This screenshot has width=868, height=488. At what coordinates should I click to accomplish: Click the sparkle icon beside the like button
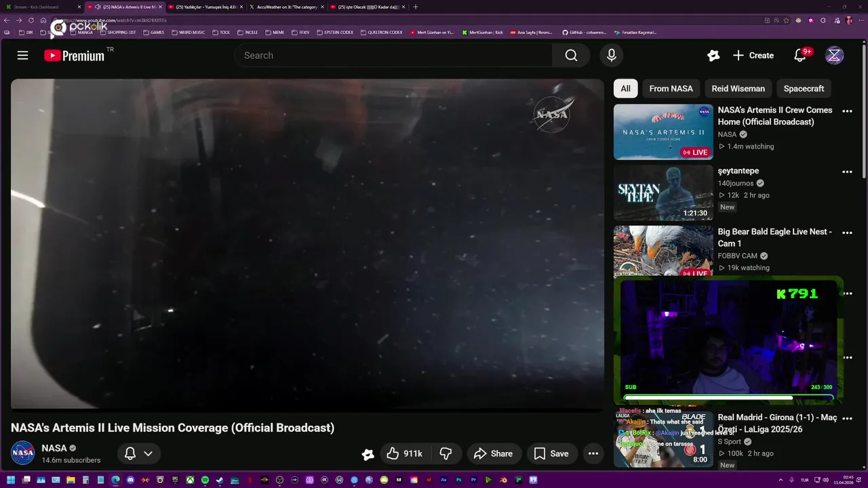click(x=368, y=454)
